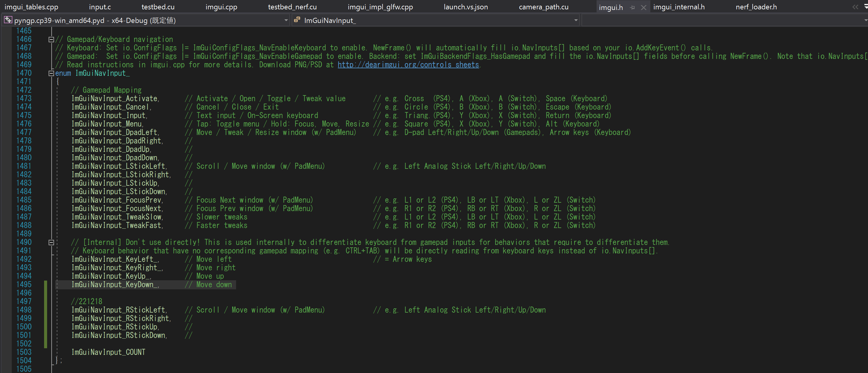Click the project icon beside pyngp.cp39-win_amd64.pyd
This screenshot has height=373, width=868.
pyautogui.click(x=8, y=20)
